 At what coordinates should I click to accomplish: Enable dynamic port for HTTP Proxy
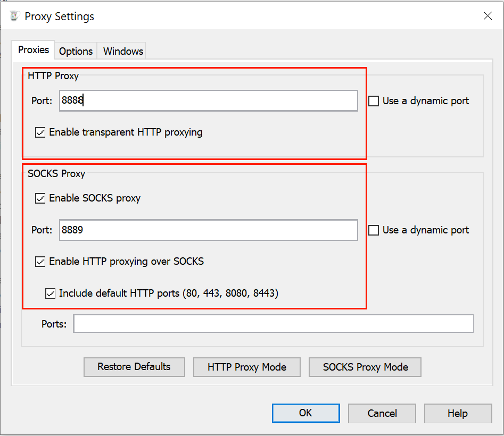pyautogui.click(x=374, y=101)
